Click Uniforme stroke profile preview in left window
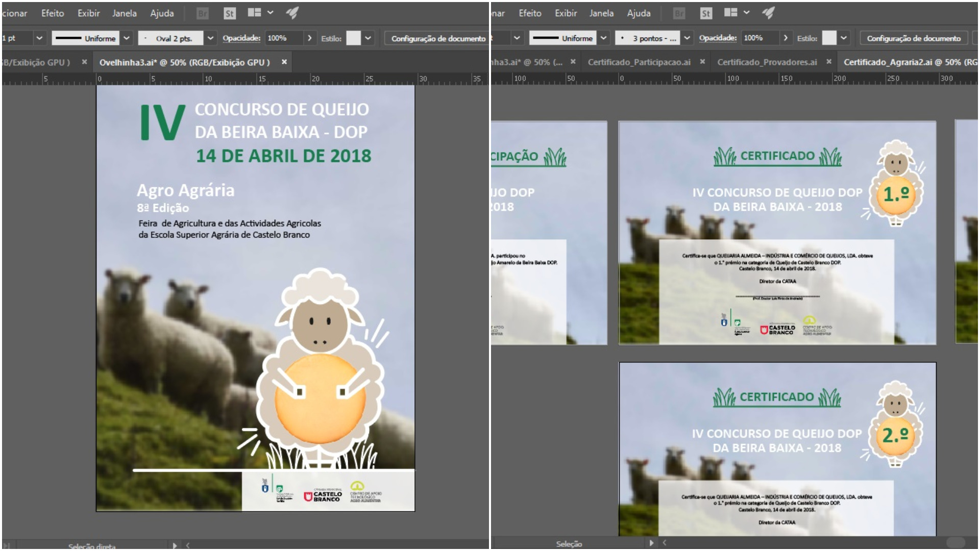 pos(86,38)
